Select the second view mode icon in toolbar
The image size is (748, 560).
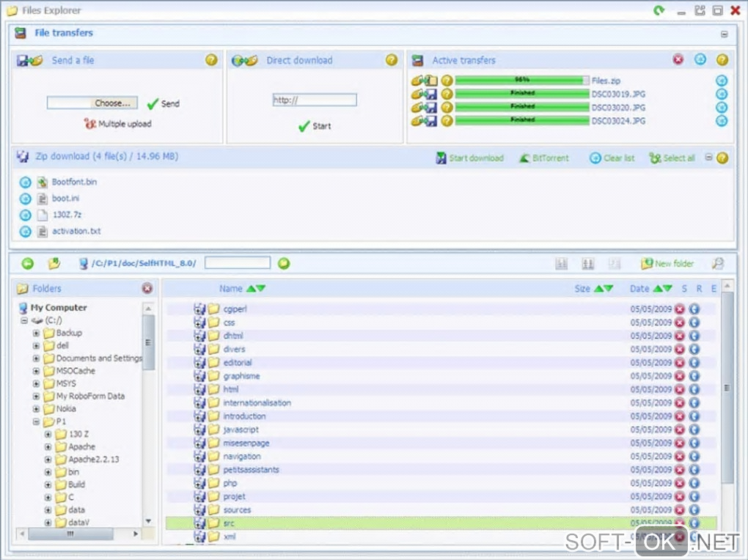pyautogui.click(x=587, y=263)
